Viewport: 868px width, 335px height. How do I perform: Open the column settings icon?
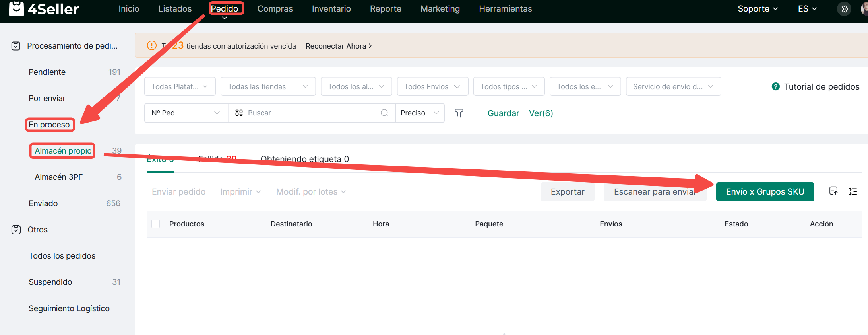[x=833, y=191]
